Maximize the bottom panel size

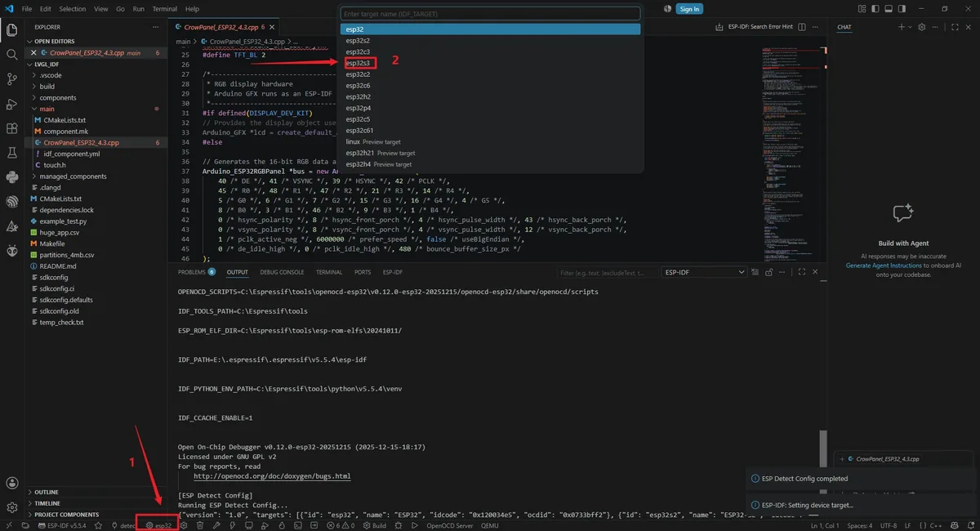[x=803, y=272]
